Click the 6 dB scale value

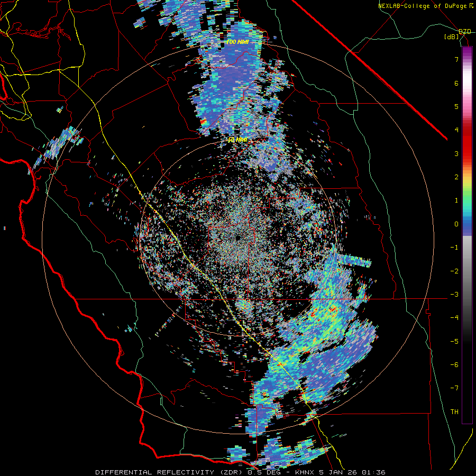coord(456,83)
